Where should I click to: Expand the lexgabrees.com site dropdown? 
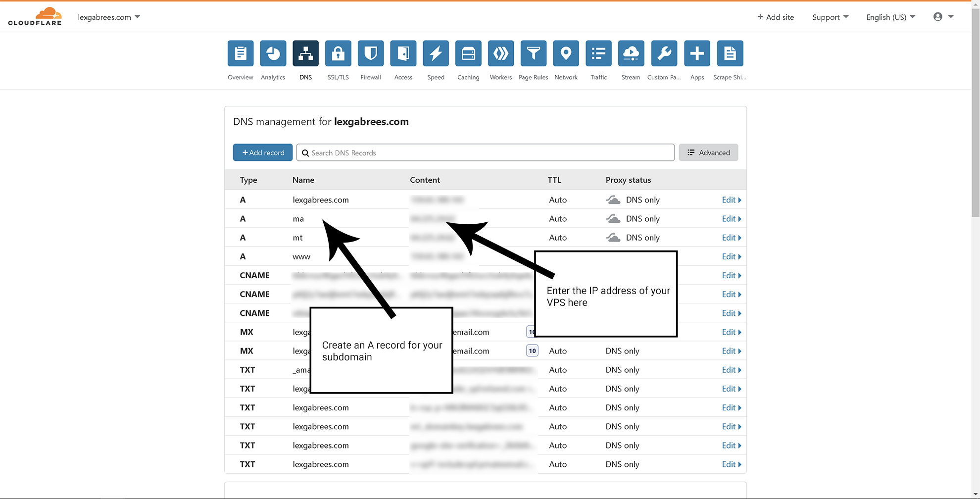109,17
